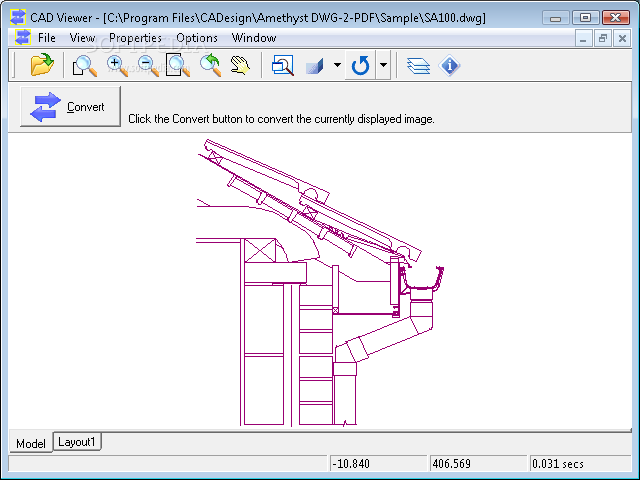Click the Convert instruction hint text

(281, 119)
